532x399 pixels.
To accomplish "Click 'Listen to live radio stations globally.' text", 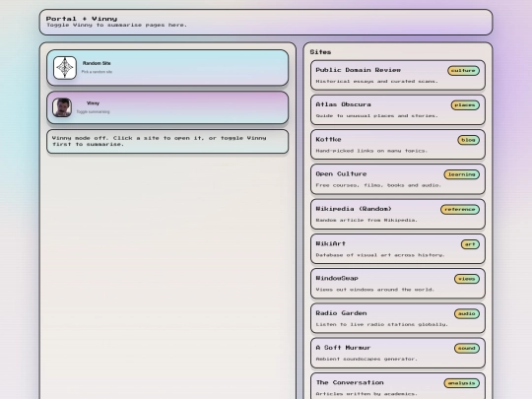I will click(x=382, y=325).
